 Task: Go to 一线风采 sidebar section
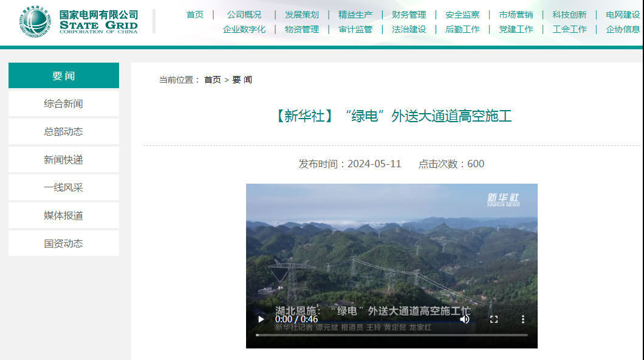(63, 188)
